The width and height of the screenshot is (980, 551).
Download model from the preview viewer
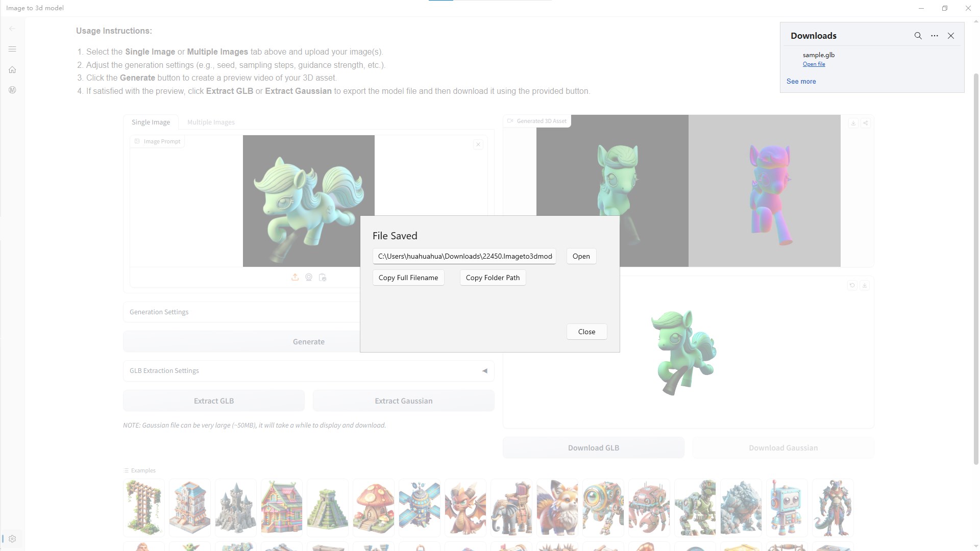click(x=865, y=285)
